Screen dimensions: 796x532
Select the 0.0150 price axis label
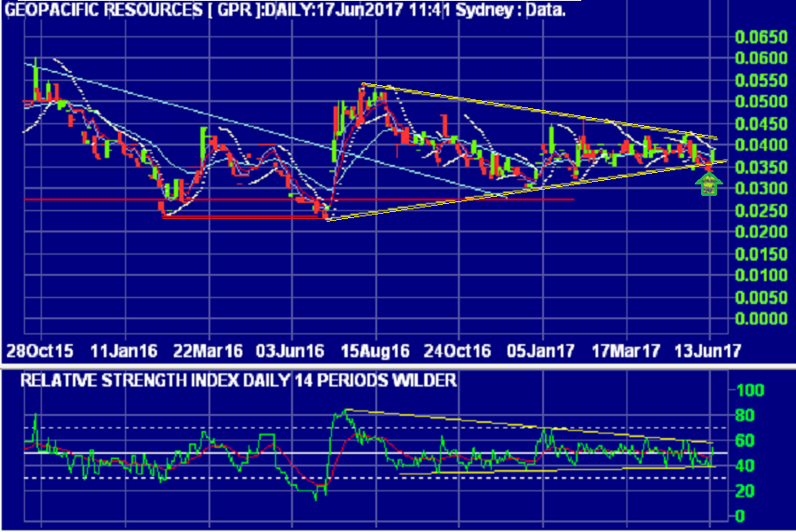762,254
